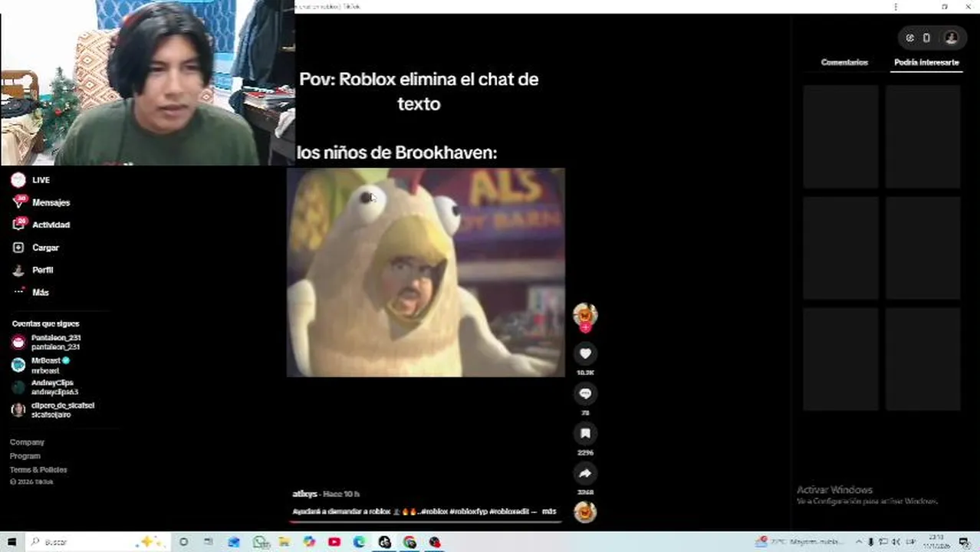Open the first top-left suggested video placeholder

(841, 136)
